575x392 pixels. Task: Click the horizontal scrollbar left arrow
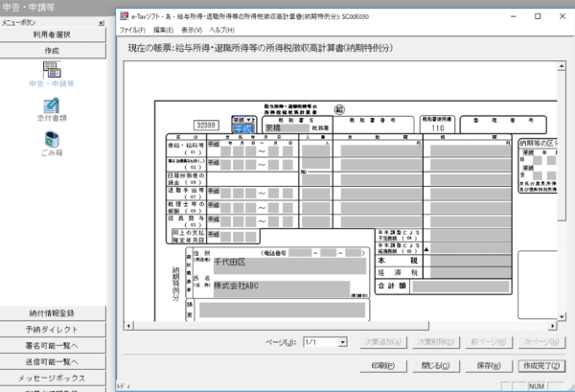tap(128, 326)
